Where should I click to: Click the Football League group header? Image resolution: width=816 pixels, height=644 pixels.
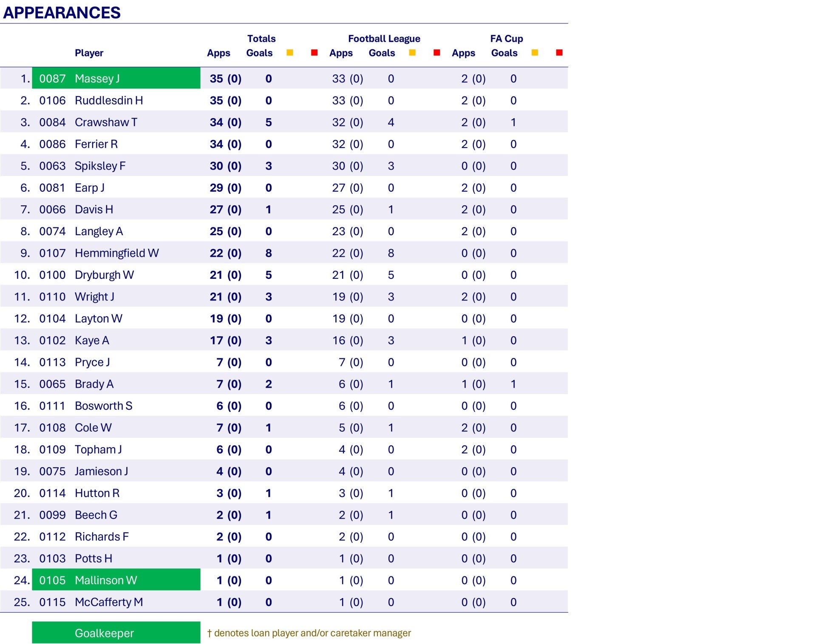(x=384, y=39)
